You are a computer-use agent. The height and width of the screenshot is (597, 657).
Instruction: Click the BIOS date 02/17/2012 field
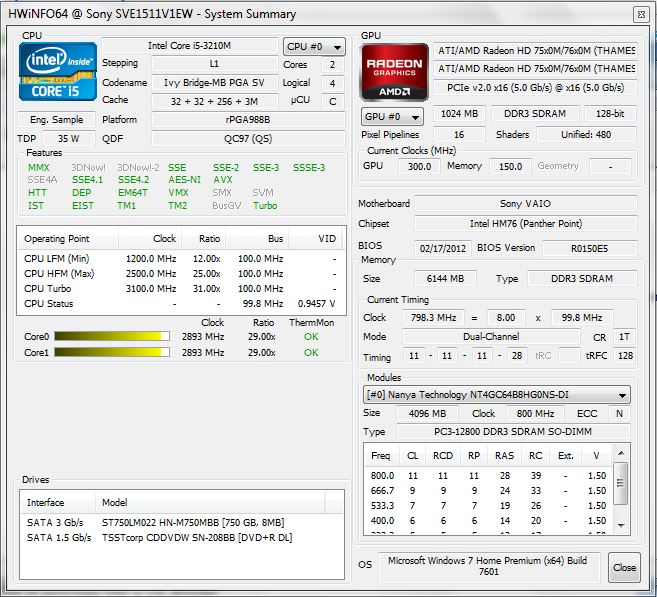(x=442, y=248)
